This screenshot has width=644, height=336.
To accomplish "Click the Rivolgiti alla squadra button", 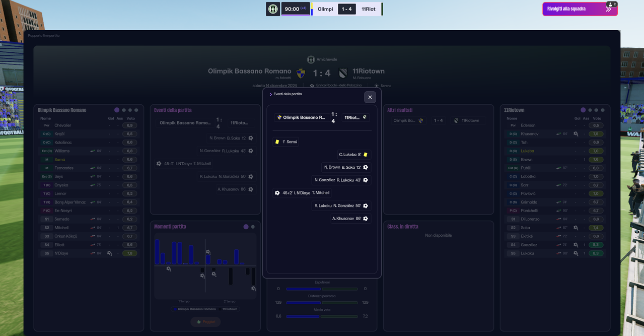I will click(580, 9).
